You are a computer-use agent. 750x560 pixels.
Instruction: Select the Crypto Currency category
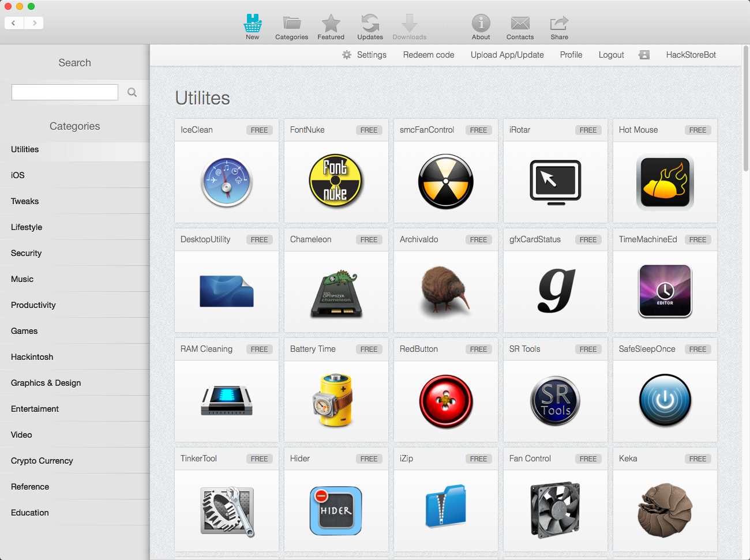tap(75, 461)
